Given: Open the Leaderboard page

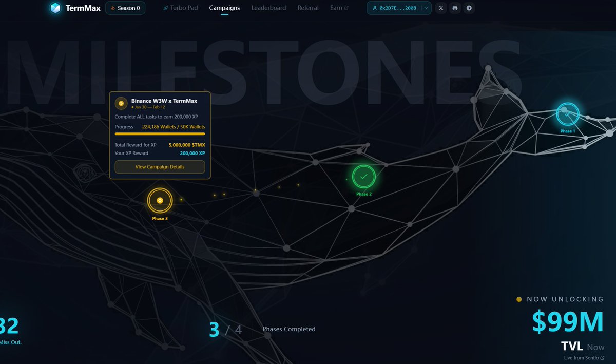Looking at the screenshot, I should tap(268, 8).
